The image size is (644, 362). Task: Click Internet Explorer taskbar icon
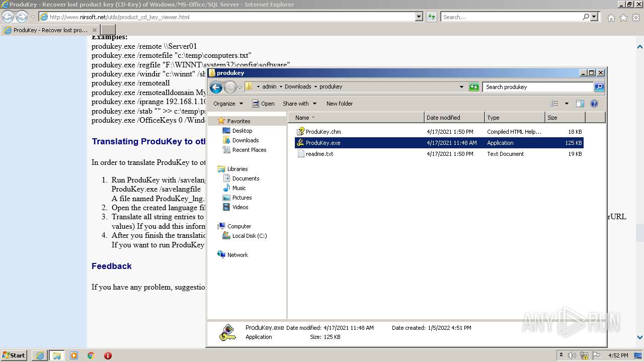pos(40,355)
